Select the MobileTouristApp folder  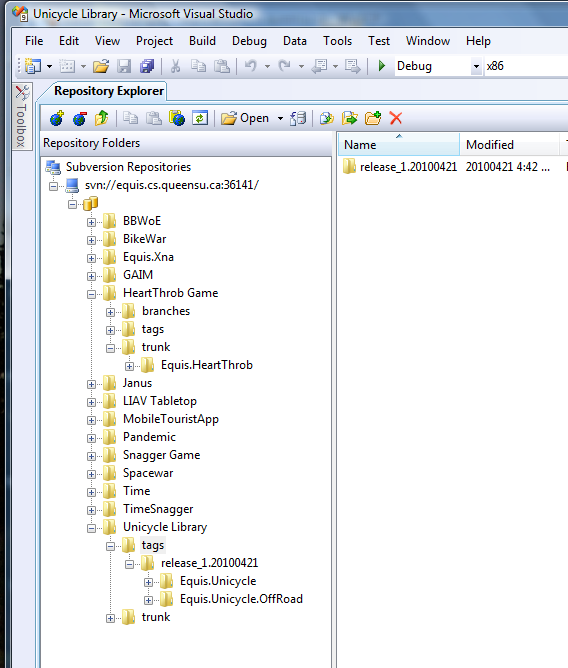coord(171,419)
